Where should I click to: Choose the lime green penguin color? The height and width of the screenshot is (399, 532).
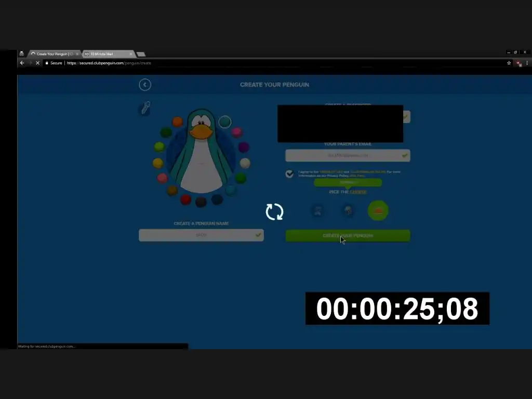(x=159, y=147)
